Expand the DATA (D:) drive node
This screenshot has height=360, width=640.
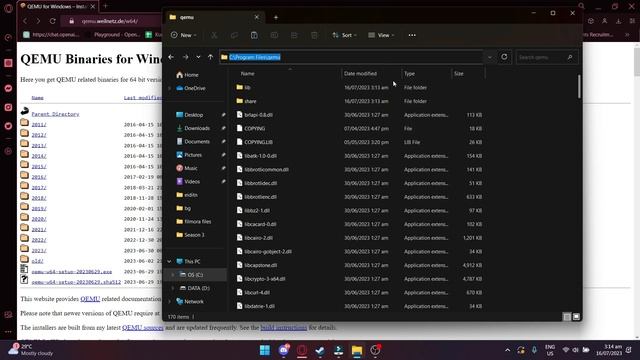pyautogui.click(x=173, y=288)
